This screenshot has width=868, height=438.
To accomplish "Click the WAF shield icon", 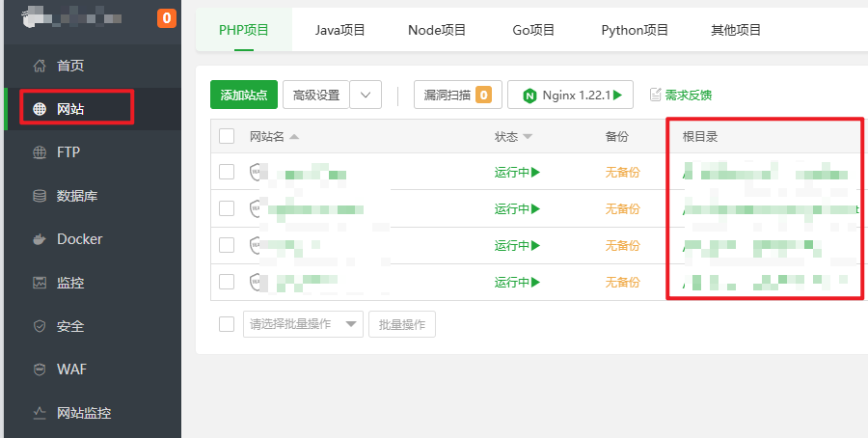I will tap(40, 370).
